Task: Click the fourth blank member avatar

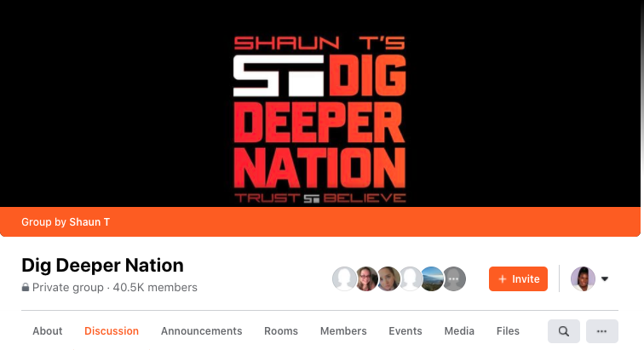Action: [x=410, y=279]
